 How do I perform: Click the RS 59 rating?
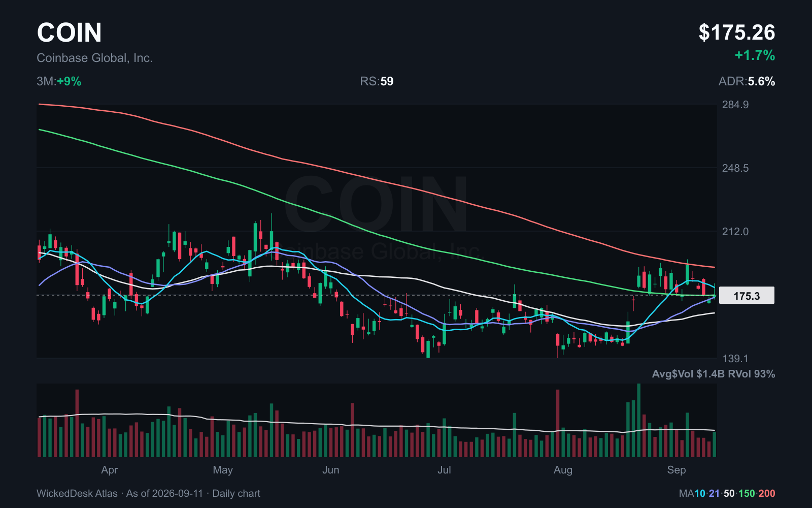click(x=377, y=81)
